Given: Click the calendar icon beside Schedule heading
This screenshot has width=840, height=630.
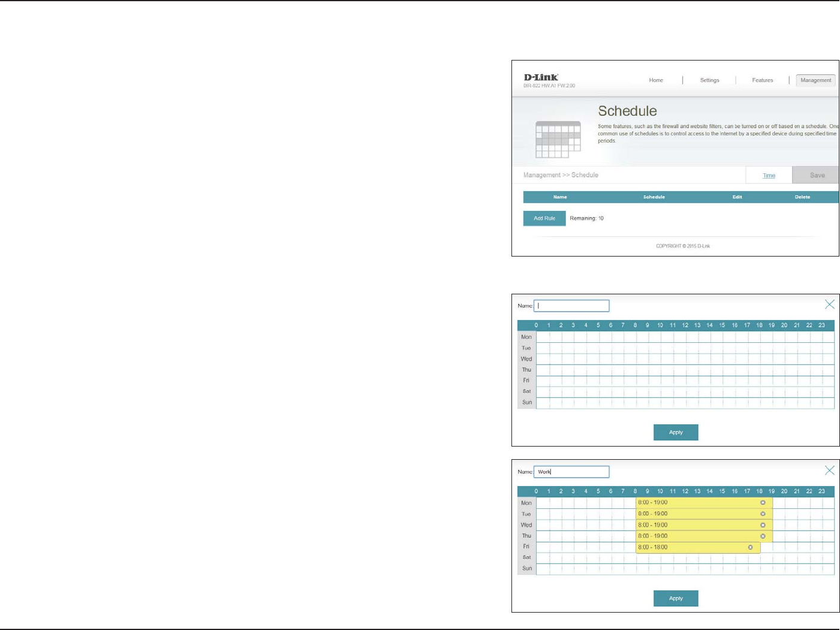Looking at the screenshot, I should [x=558, y=140].
